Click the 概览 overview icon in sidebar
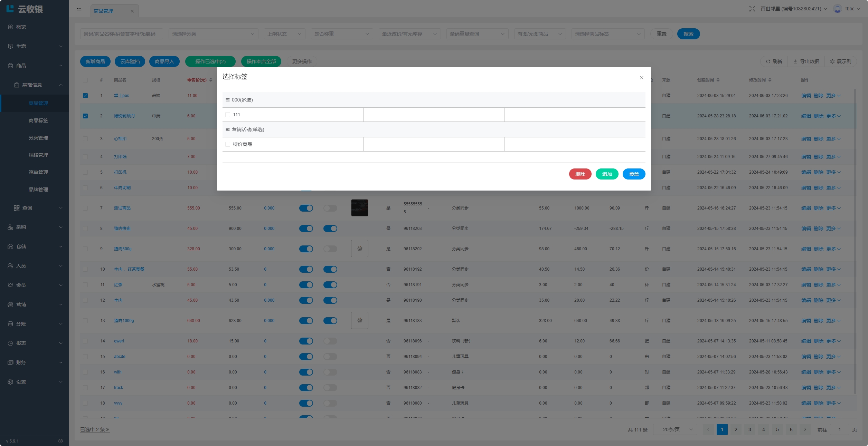The image size is (868, 446). click(x=10, y=27)
